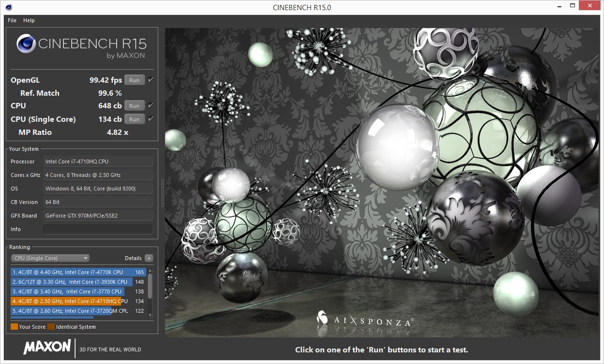Click the AIXSPONZA logo in render
Image resolution: width=604 pixels, height=364 pixels.
coord(365,319)
